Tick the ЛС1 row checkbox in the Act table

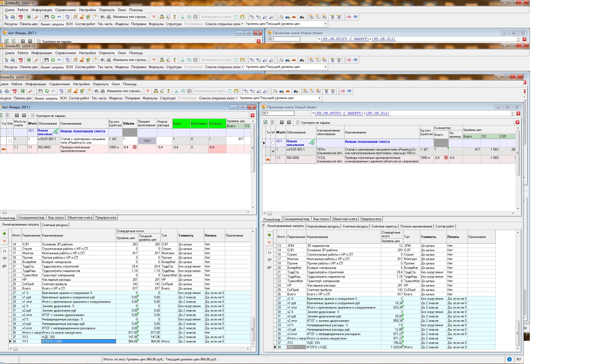[x=10, y=133]
